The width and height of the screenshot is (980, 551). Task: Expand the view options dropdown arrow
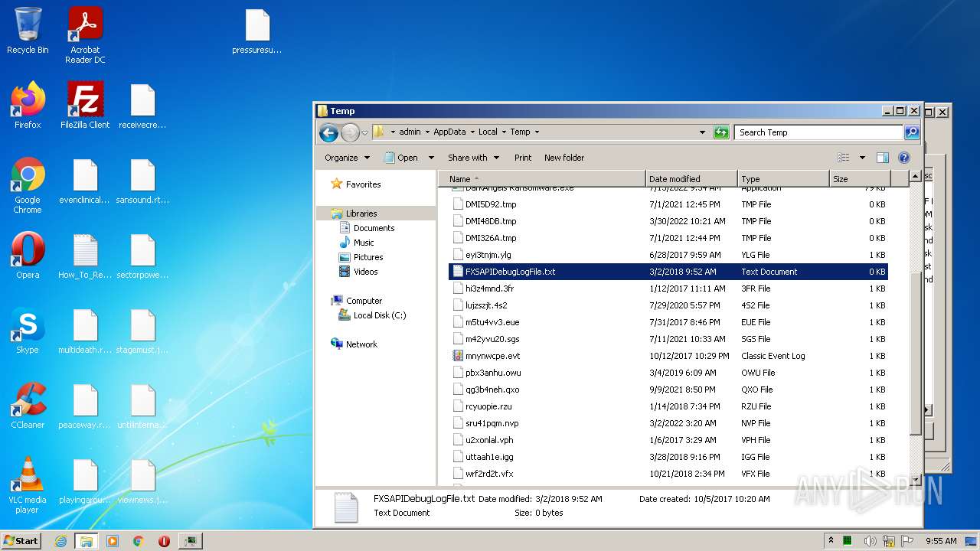pos(862,158)
